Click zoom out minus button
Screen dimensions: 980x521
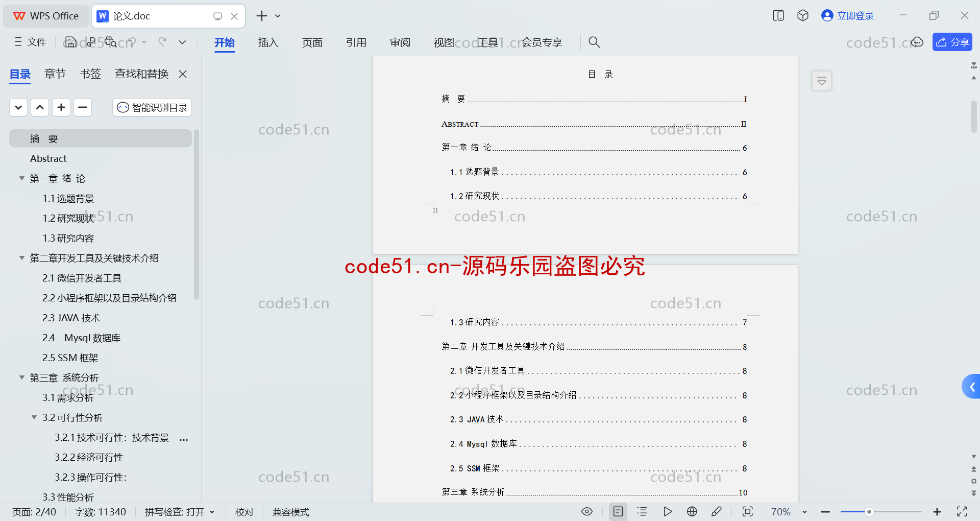[825, 512]
